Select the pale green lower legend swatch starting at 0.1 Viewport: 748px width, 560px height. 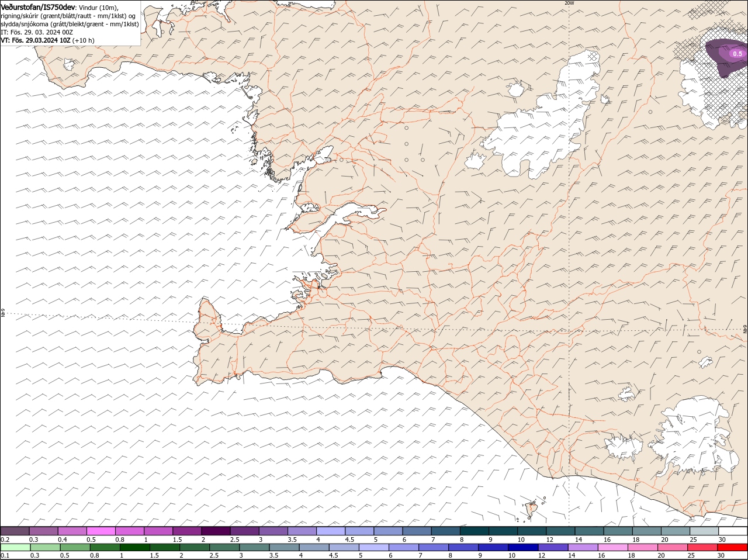[x=15, y=547]
